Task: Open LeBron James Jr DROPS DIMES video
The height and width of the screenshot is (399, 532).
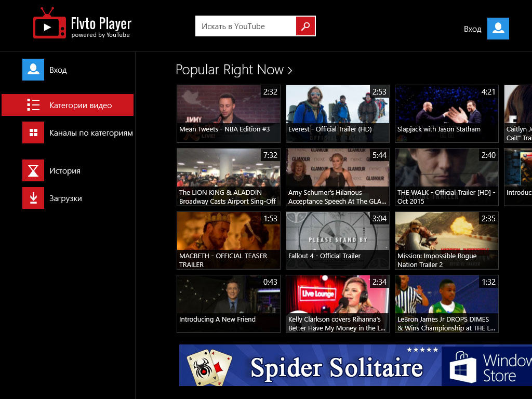Action: pyautogui.click(x=446, y=304)
